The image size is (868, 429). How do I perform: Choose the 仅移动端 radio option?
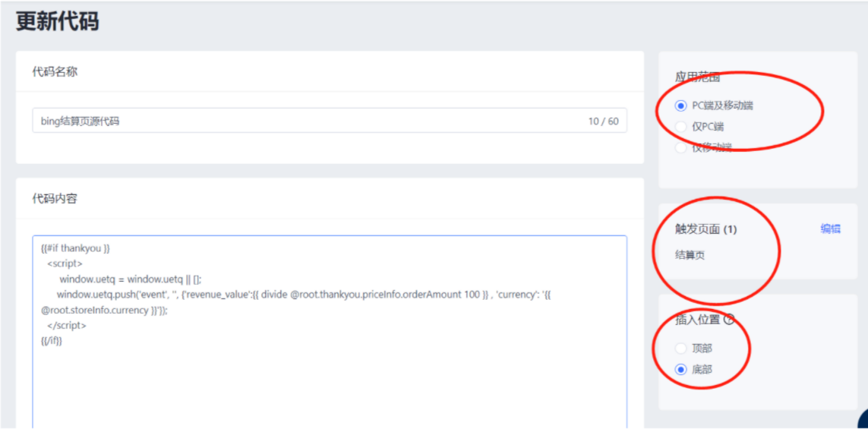click(x=681, y=147)
